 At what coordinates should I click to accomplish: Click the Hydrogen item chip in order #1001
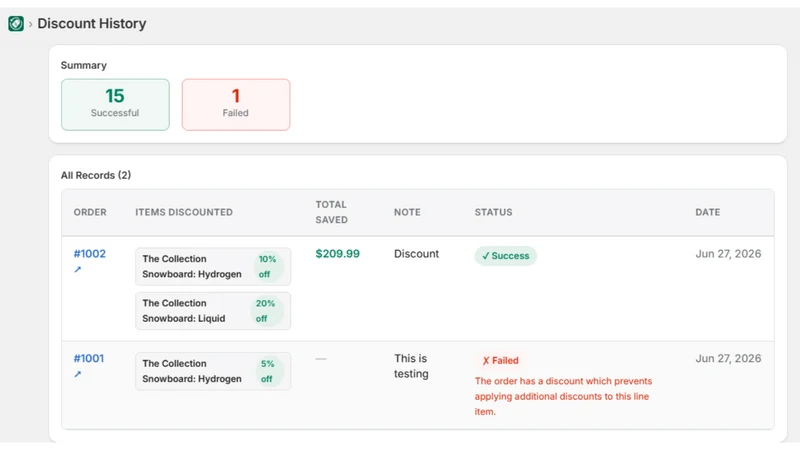click(213, 371)
